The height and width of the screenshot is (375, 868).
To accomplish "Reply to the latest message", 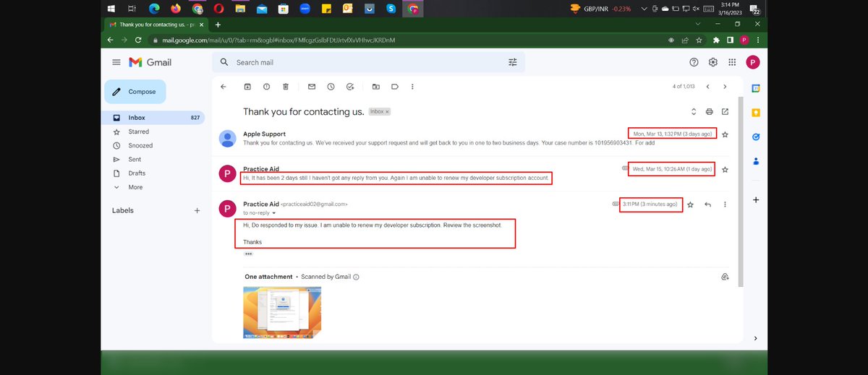I will pyautogui.click(x=707, y=204).
